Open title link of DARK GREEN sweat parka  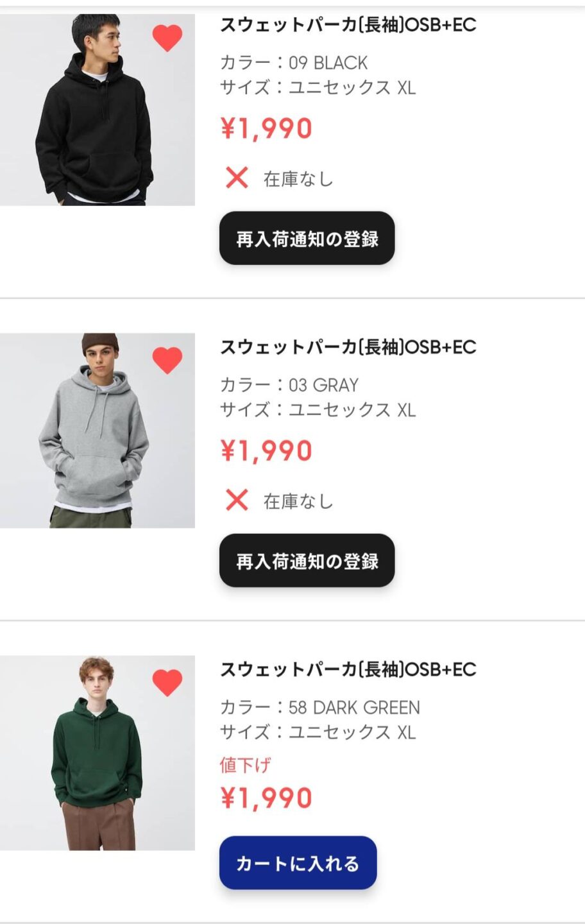[x=348, y=669]
